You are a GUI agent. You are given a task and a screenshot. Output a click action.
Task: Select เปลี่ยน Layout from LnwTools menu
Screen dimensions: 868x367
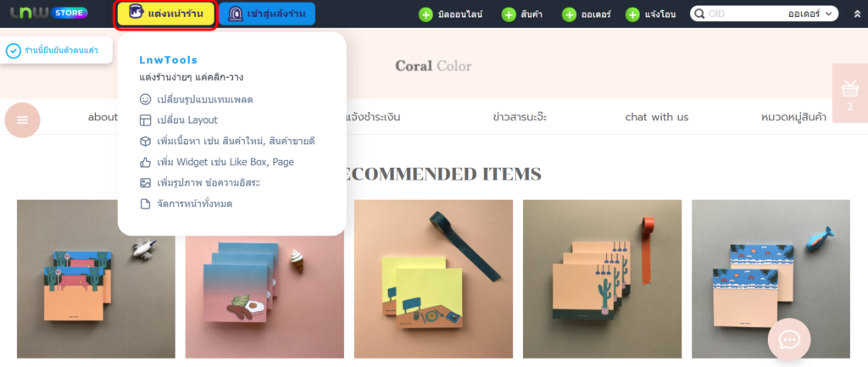[x=179, y=120]
